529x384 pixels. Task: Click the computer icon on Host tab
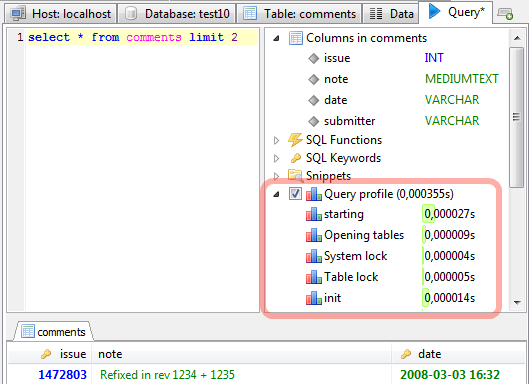point(18,13)
